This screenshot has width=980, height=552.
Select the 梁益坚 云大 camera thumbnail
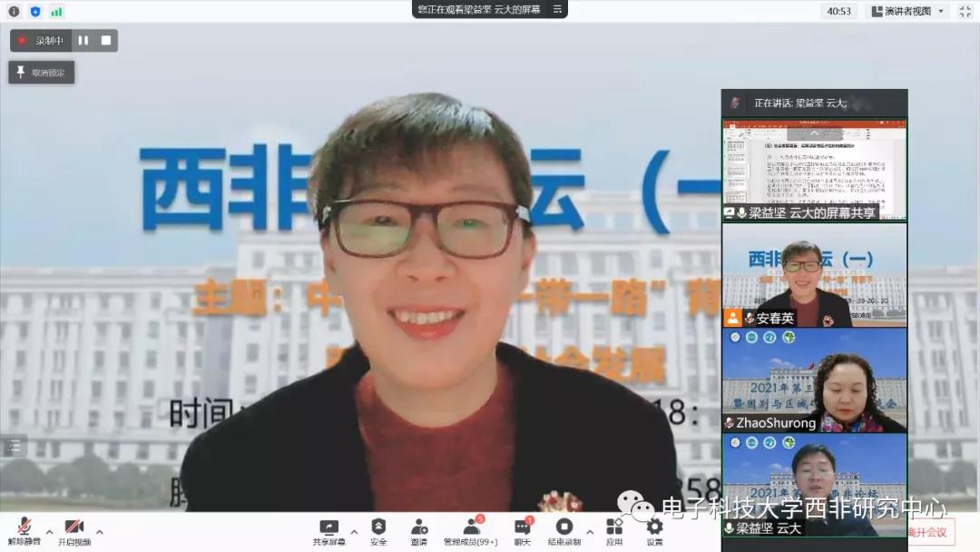click(x=814, y=485)
